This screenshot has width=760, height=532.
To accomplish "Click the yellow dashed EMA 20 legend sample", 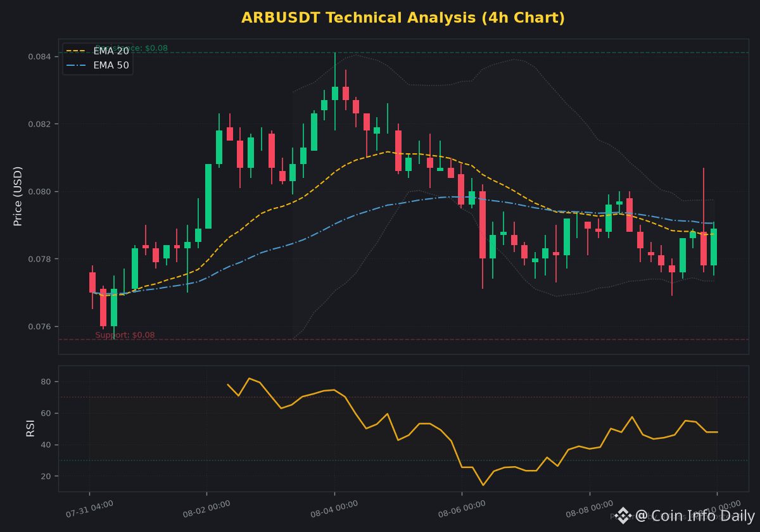I will (76, 51).
